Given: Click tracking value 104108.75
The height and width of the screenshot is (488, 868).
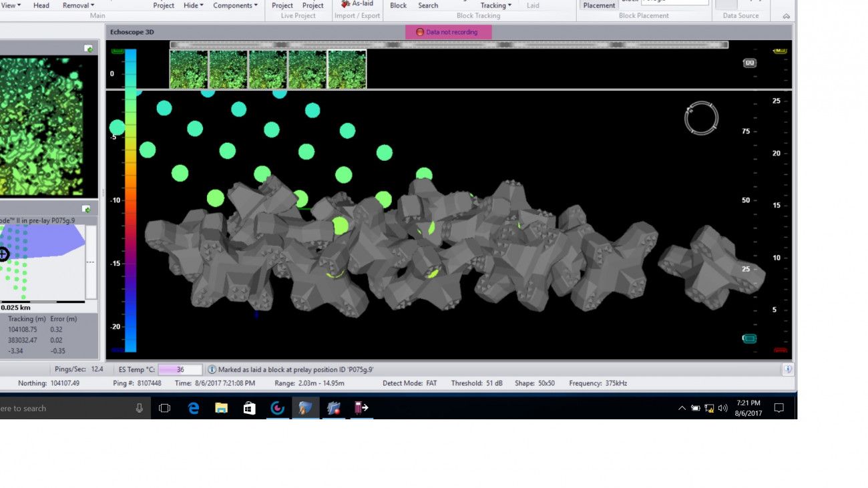Looking at the screenshot, I should [23, 330].
